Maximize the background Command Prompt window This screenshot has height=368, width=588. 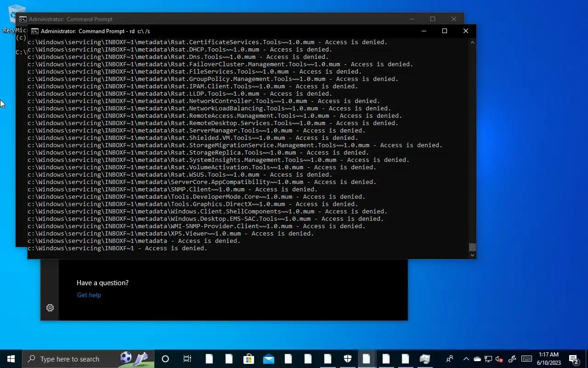pos(433,19)
